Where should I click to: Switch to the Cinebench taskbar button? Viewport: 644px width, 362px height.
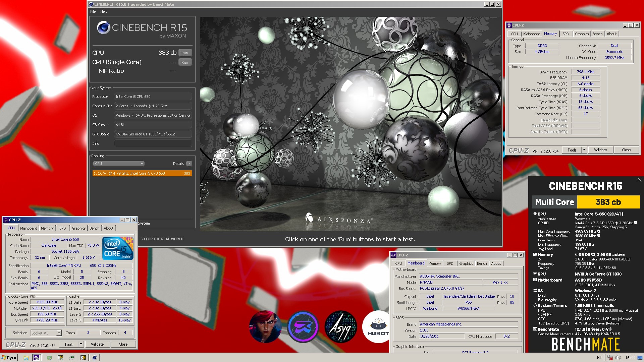click(x=95, y=358)
